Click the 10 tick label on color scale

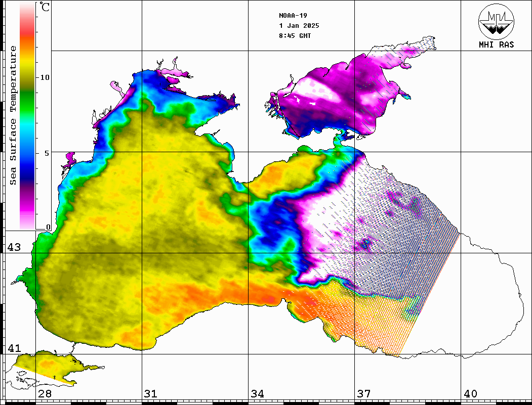[45, 77]
